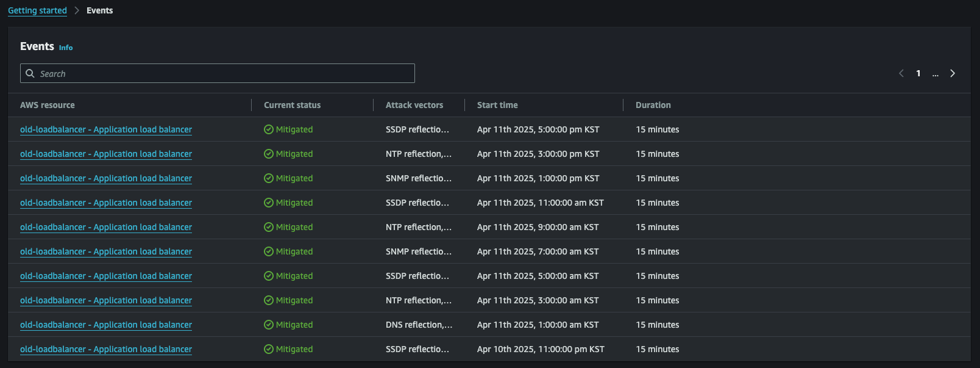Click NTP reflection cell for 3:00:00 pm
980x368 pixels.
pyautogui.click(x=419, y=154)
